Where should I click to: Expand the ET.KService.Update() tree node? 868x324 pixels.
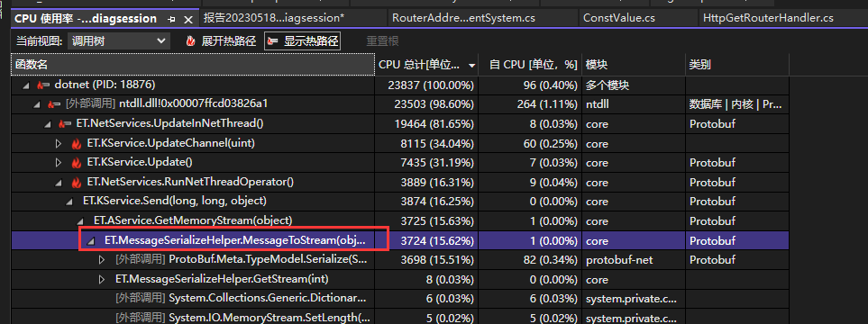tap(59, 163)
